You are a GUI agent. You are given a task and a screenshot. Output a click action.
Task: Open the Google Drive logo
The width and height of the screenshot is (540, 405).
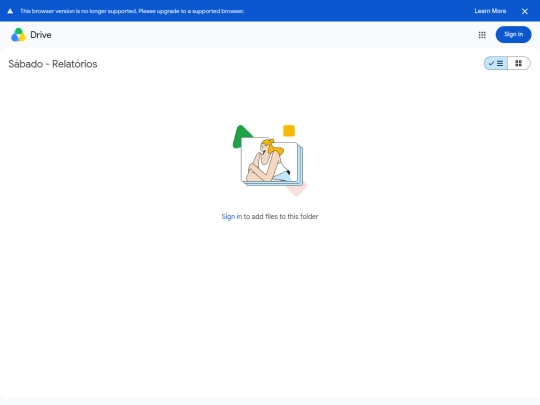tap(19, 35)
